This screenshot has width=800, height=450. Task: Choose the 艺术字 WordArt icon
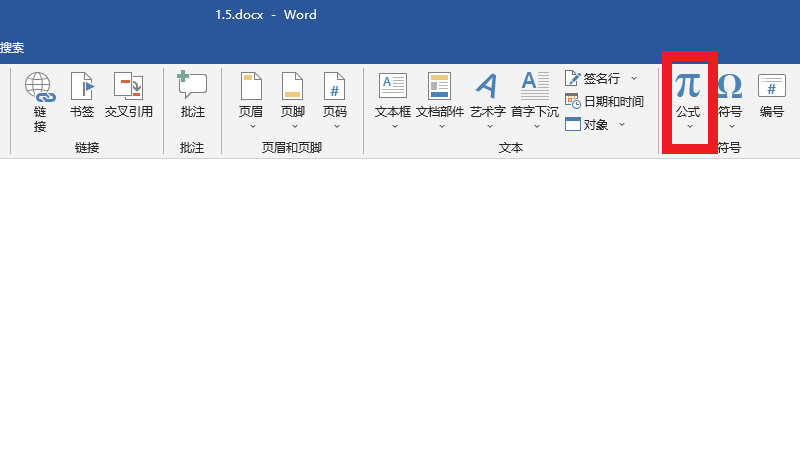(x=487, y=87)
